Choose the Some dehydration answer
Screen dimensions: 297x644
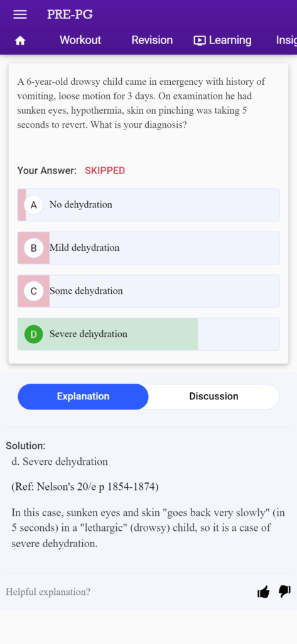tap(148, 291)
